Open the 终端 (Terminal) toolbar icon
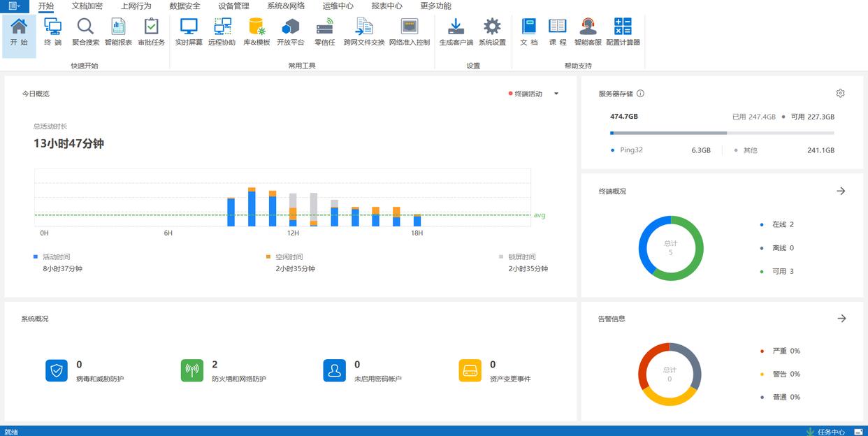This screenshot has height=436, width=868. 52,32
